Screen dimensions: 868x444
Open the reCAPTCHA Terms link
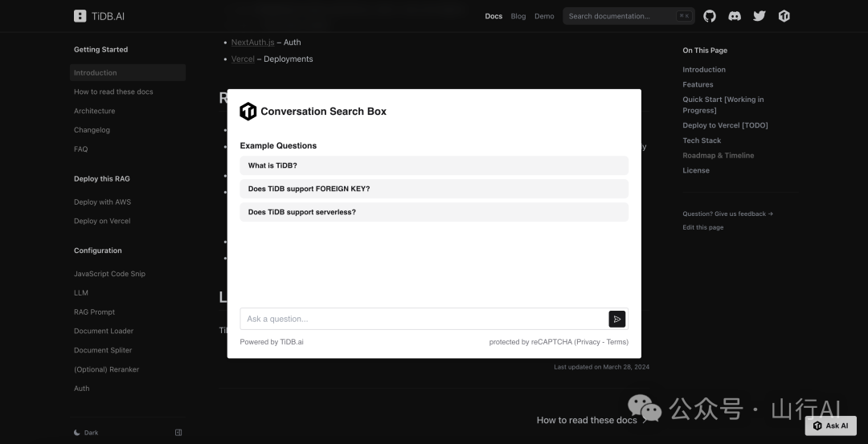(616, 342)
